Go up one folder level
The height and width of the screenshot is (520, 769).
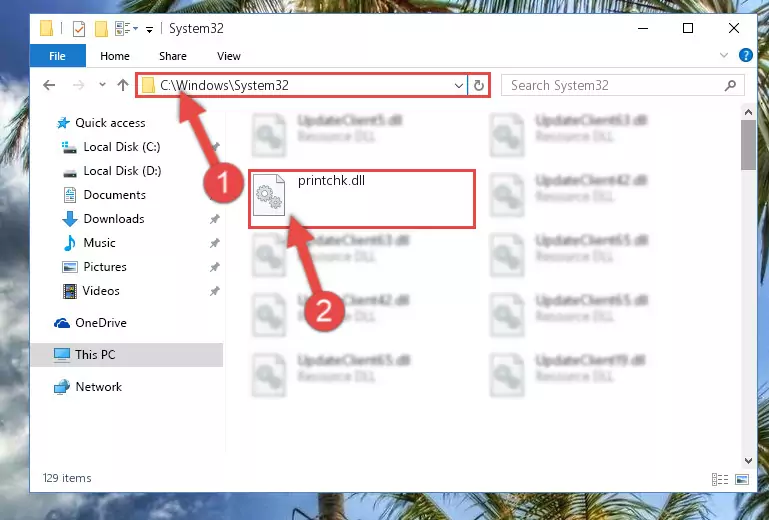coord(123,85)
